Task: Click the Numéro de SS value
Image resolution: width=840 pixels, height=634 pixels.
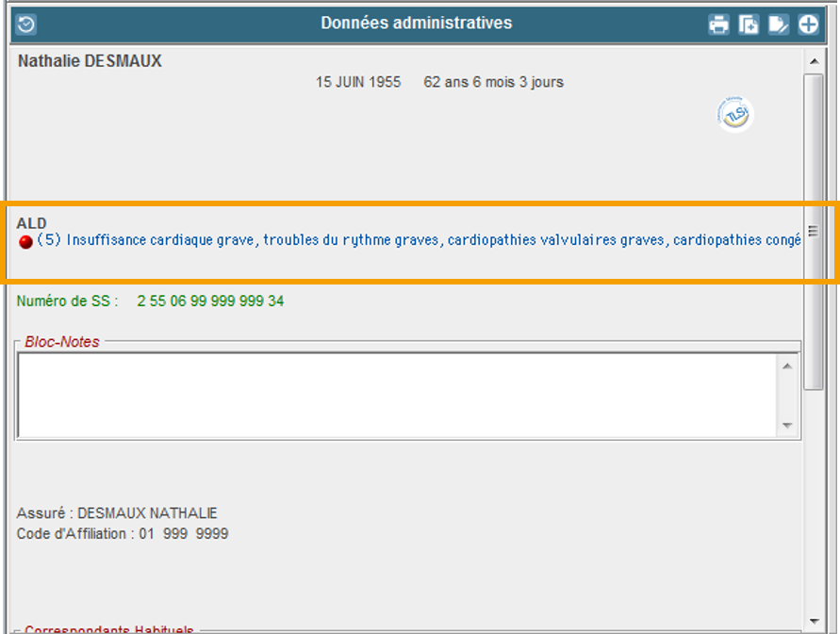Action: (x=209, y=301)
